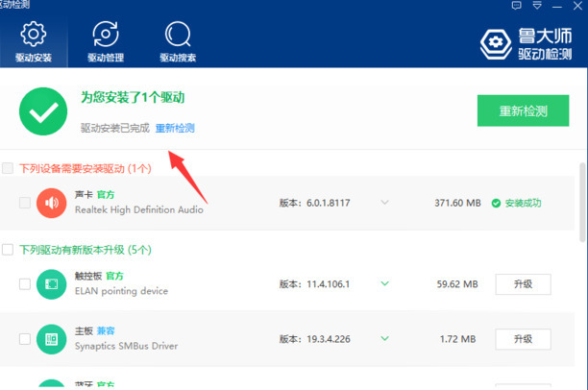
Task: Click the 为您安装了1个驱动 heading
Action: (x=133, y=98)
